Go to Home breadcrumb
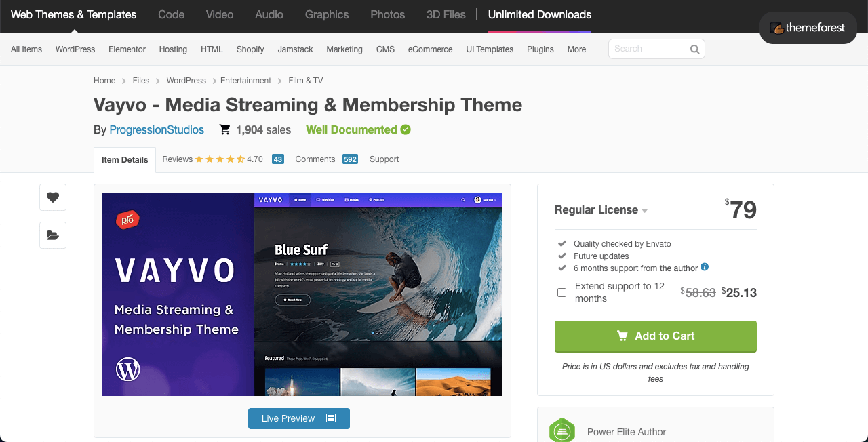The width and height of the screenshot is (868, 442). click(x=104, y=81)
